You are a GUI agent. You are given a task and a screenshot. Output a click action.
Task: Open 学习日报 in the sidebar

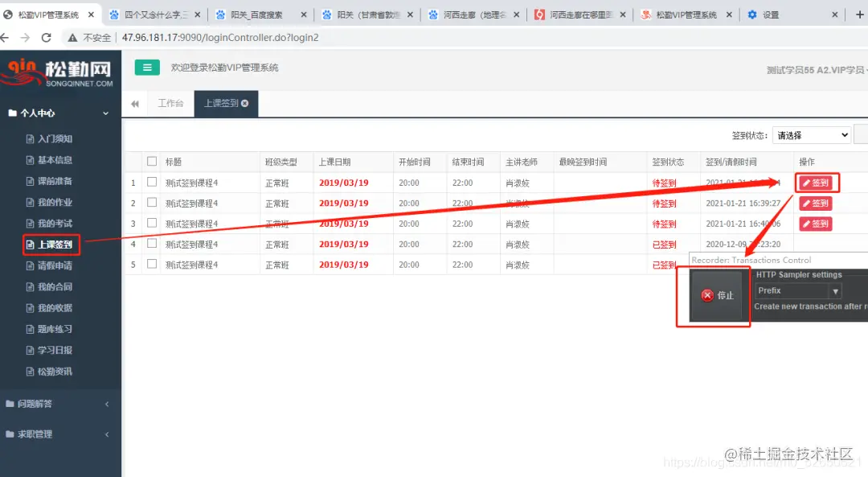pyautogui.click(x=50, y=350)
